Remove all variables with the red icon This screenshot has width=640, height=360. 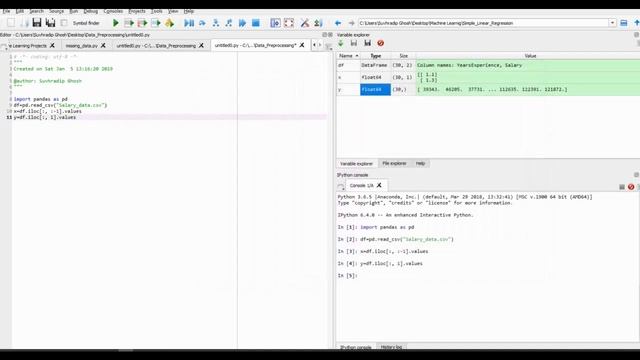(x=380, y=43)
